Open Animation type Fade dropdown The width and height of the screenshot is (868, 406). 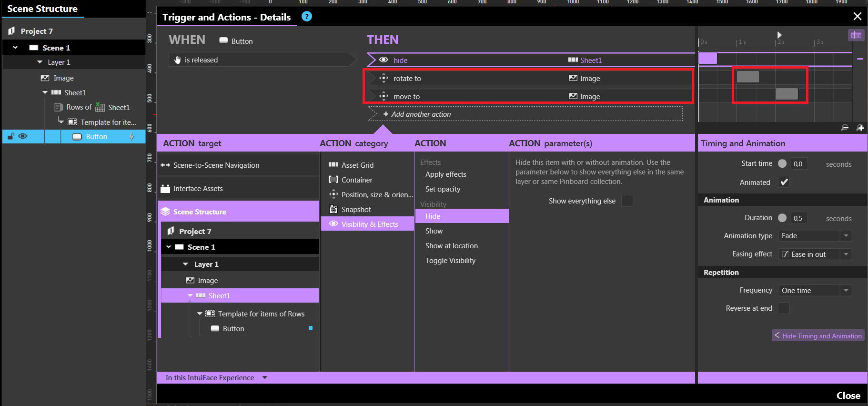(x=815, y=235)
